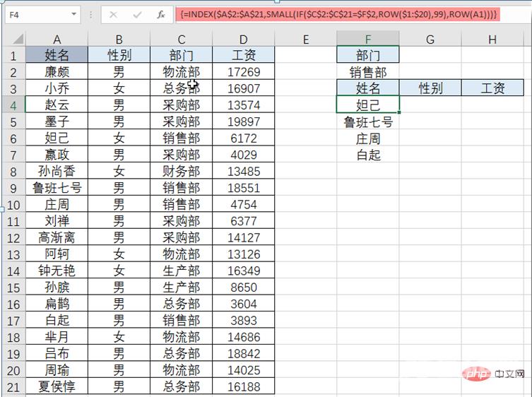
Task: Click 生产部 cell in row 14
Action: coord(181,271)
